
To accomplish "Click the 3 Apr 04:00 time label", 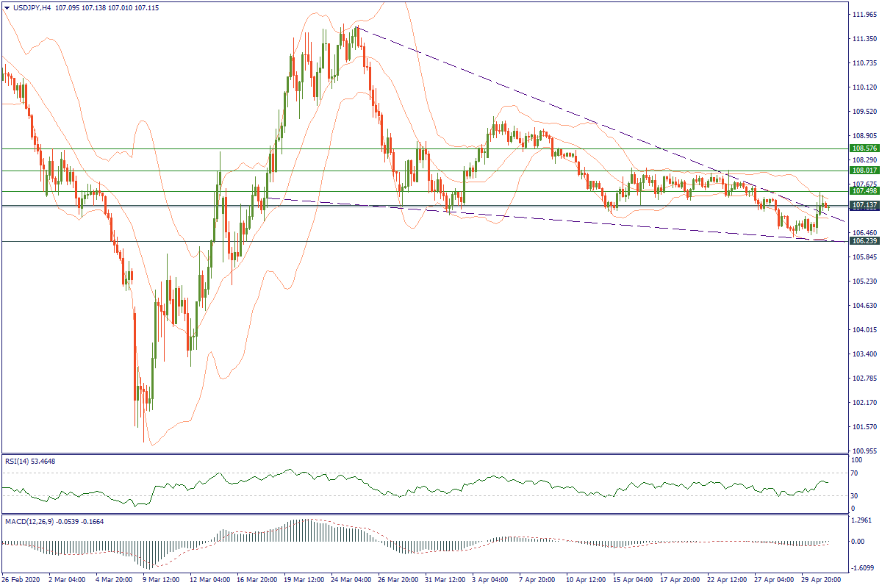I will pos(491,580).
